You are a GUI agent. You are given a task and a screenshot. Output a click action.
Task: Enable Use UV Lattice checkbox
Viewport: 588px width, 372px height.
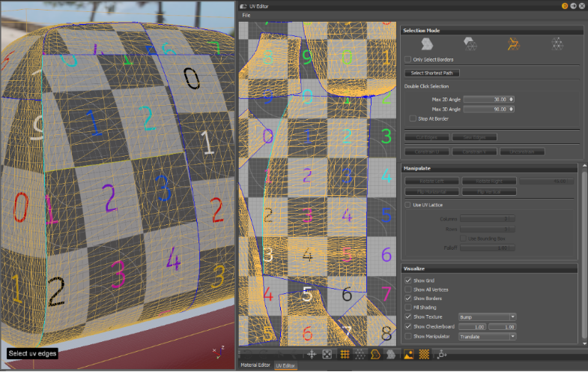point(407,205)
